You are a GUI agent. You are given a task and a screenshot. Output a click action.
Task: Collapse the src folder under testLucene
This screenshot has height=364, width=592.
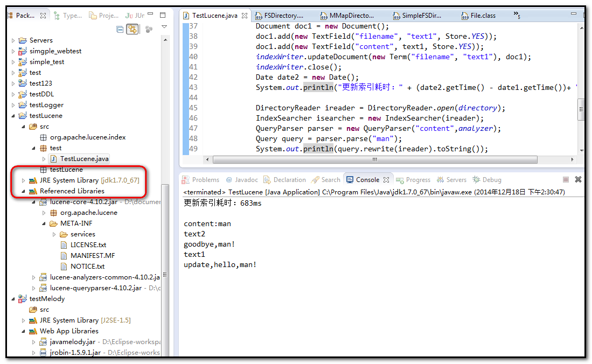23,127
